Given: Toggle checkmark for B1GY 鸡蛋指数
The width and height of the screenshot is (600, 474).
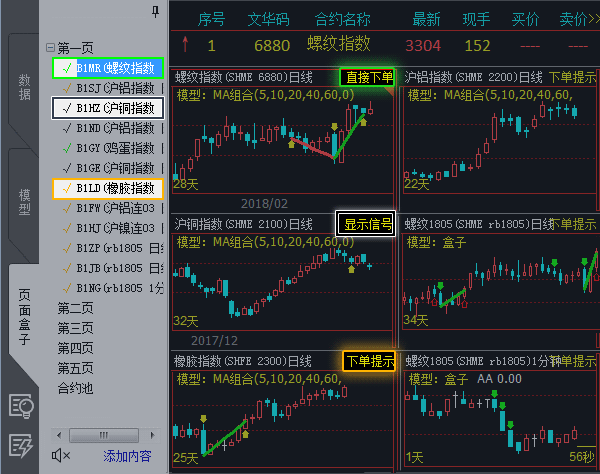Looking at the screenshot, I should 67,147.
